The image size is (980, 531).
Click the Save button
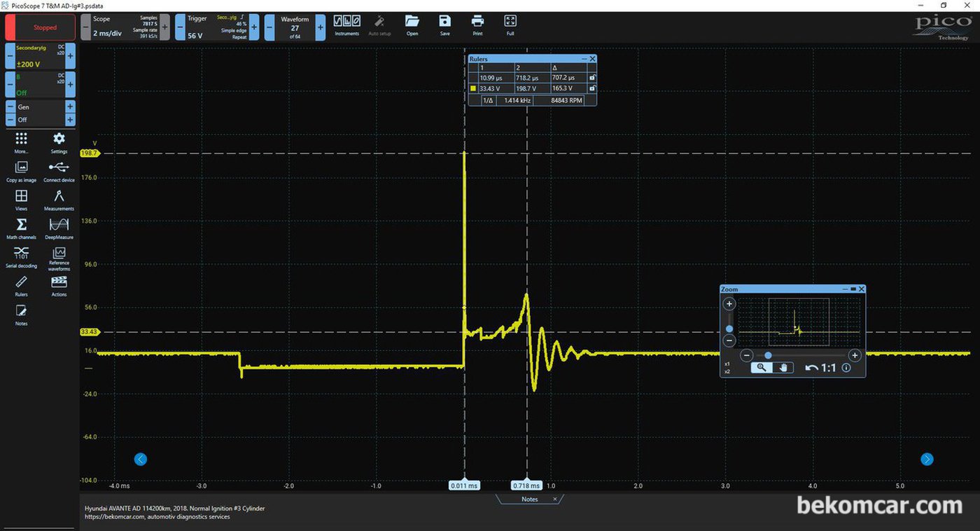pos(445,25)
